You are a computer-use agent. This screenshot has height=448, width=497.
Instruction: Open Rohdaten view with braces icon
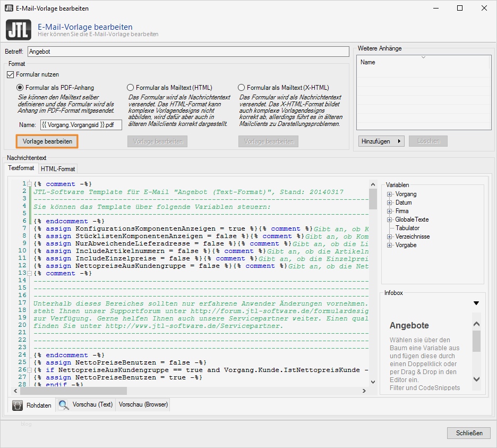tap(32, 405)
